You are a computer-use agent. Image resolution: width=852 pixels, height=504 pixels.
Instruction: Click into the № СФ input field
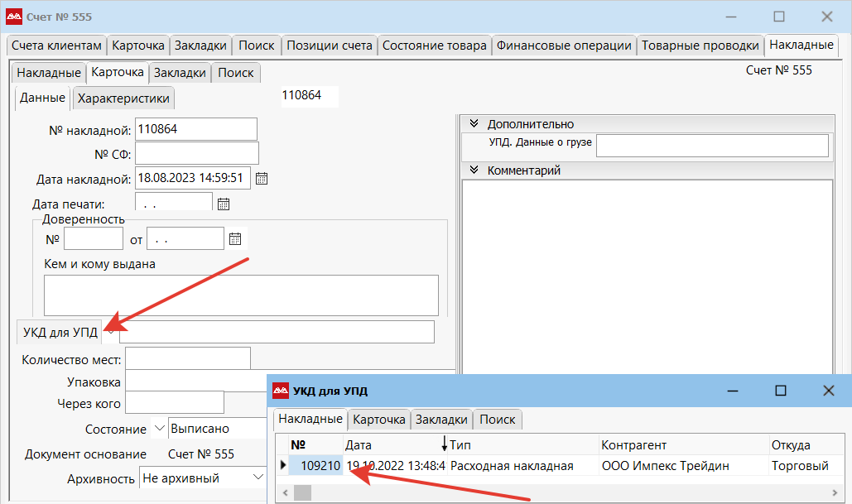pyautogui.click(x=197, y=154)
